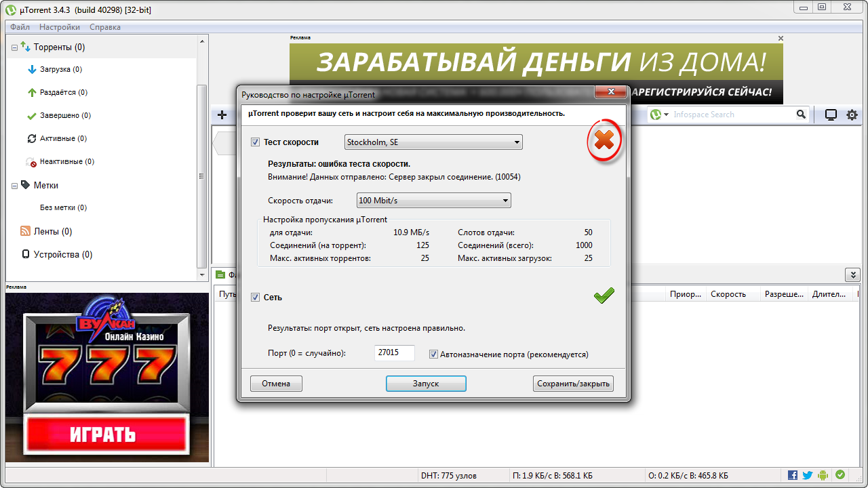The height and width of the screenshot is (488, 868).
Task: Click the Сохранить/закрыть button
Action: click(573, 384)
